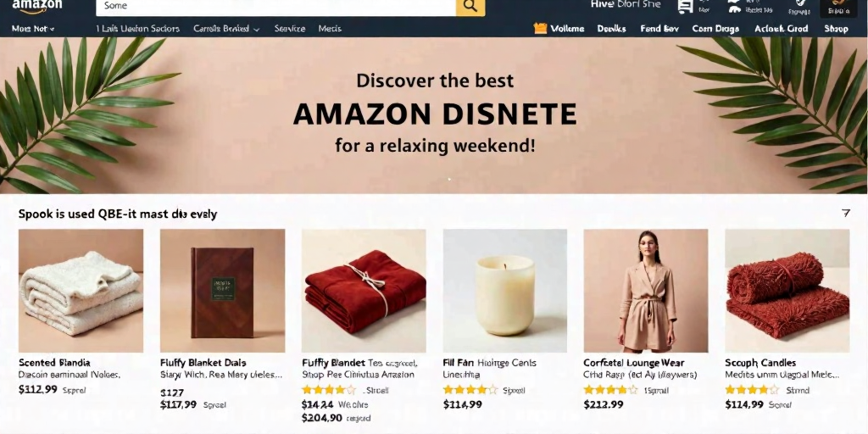Click star rating under Fluffy Blandet
The height and width of the screenshot is (434, 868).
coord(329,390)
